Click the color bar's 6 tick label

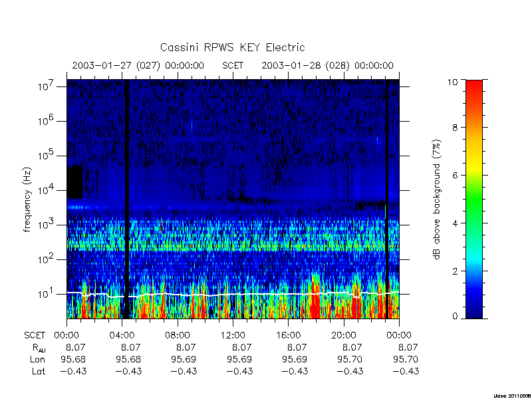point(455,175)
